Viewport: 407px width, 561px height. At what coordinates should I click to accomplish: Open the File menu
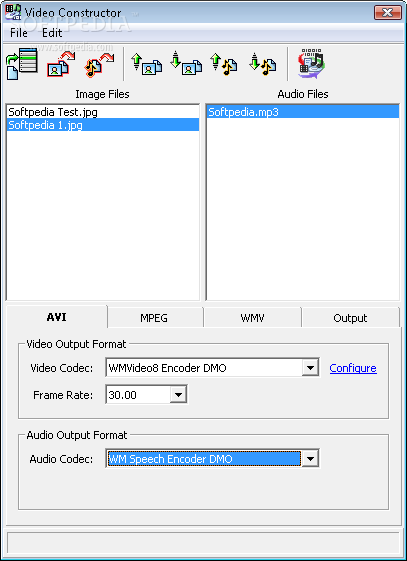19,33
